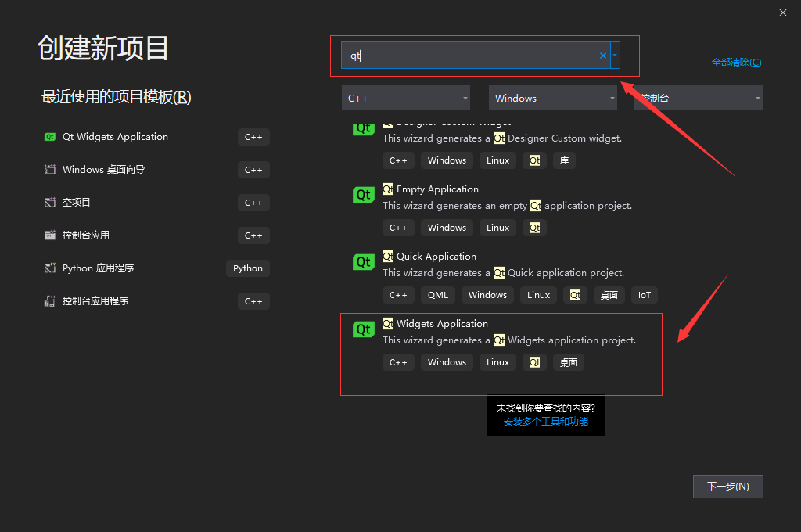Viewport: 801px width, 532px height.
Task: Select 空项目 from recent templates
Action: coord(156,203)
